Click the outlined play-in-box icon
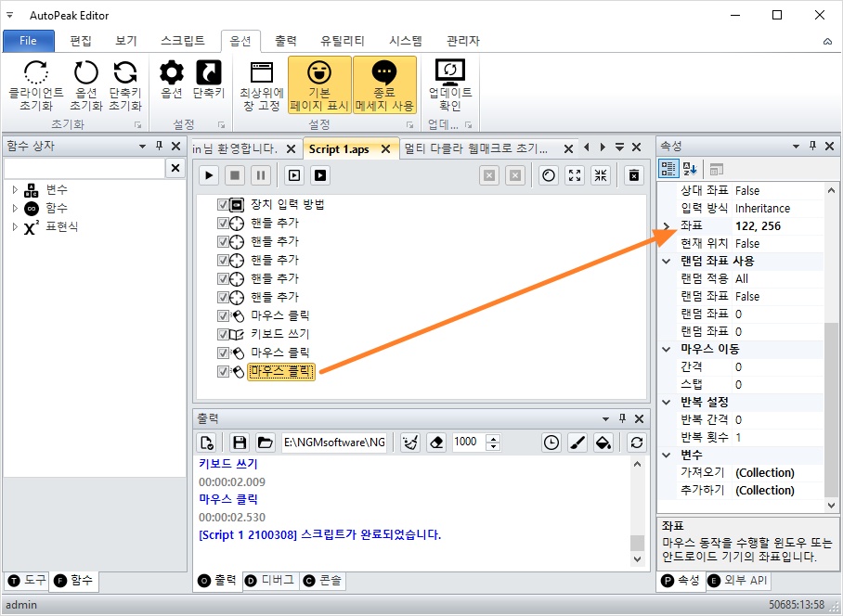843x616 pixels. pyautogui.click(x=293, y=175)
